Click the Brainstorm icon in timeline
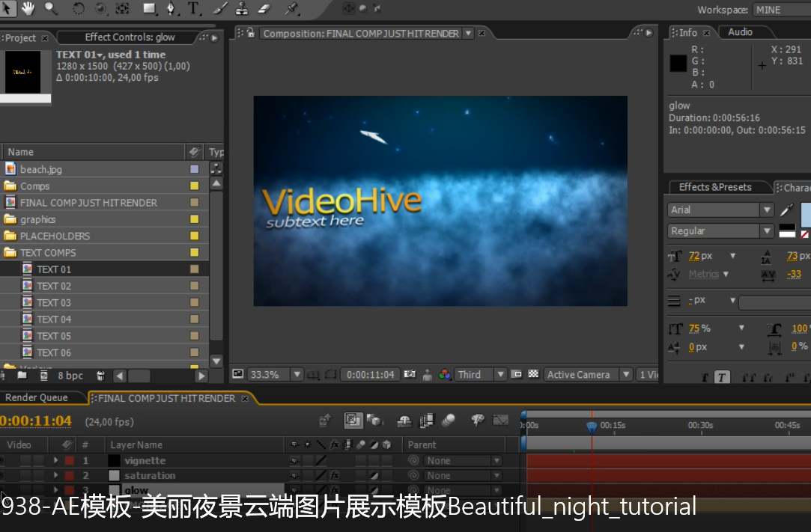 point(478,421)
